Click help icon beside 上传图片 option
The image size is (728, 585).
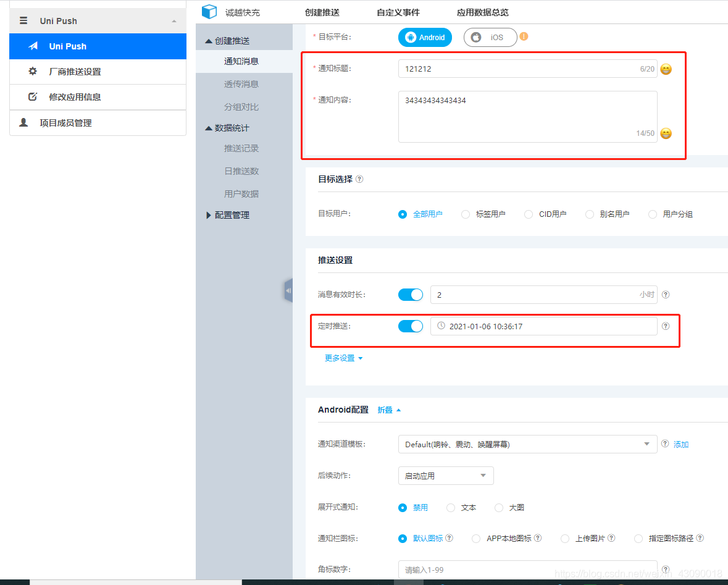pos(611,537)
